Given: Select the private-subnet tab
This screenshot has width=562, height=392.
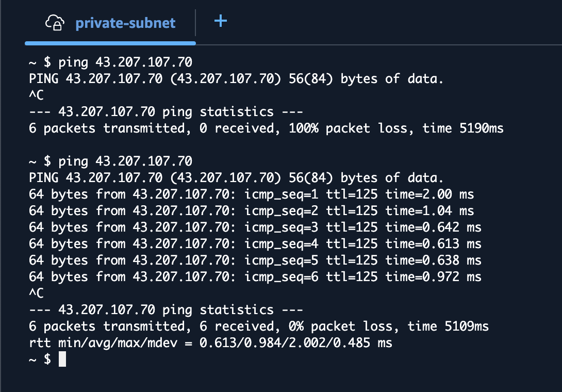Looking at the screenshot, I should tap(110, 23).
